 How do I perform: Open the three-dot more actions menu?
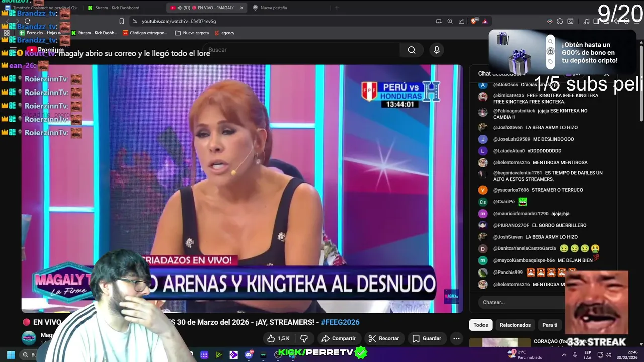point(456,338)
